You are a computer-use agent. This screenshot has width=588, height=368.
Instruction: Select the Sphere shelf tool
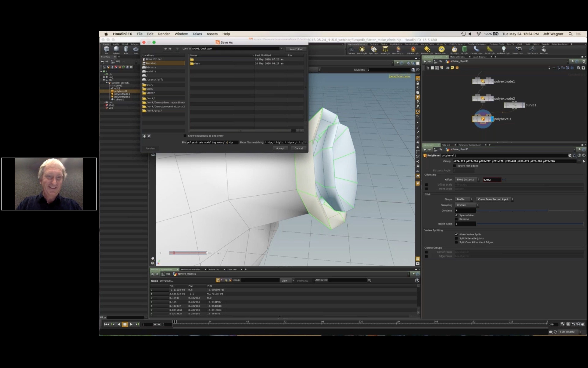click(x=116, y=50)
